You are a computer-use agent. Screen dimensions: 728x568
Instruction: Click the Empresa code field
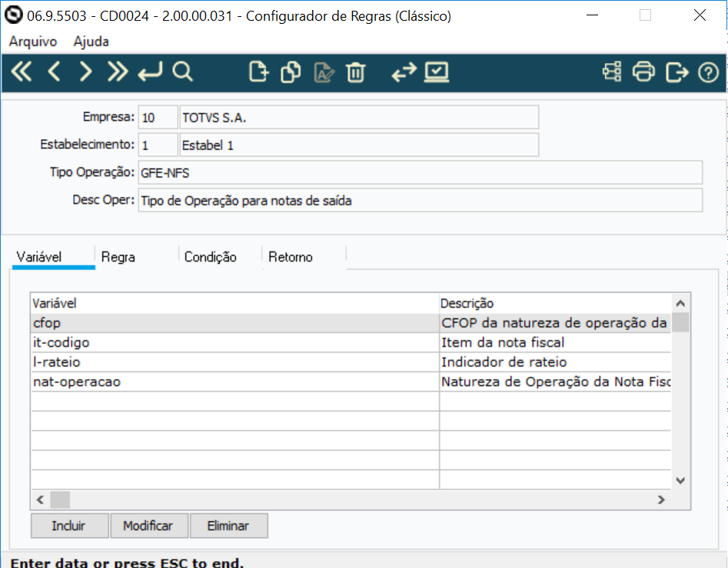(158, 118)
